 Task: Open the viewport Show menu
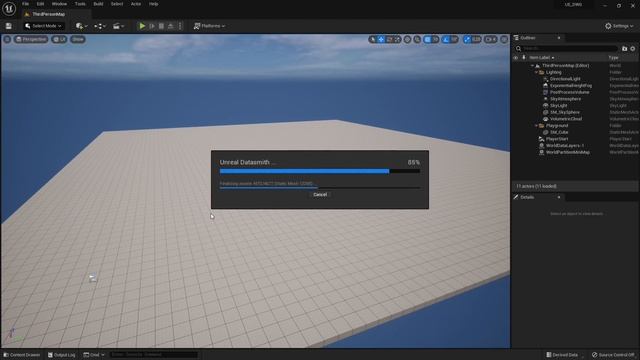click(78, 39)
